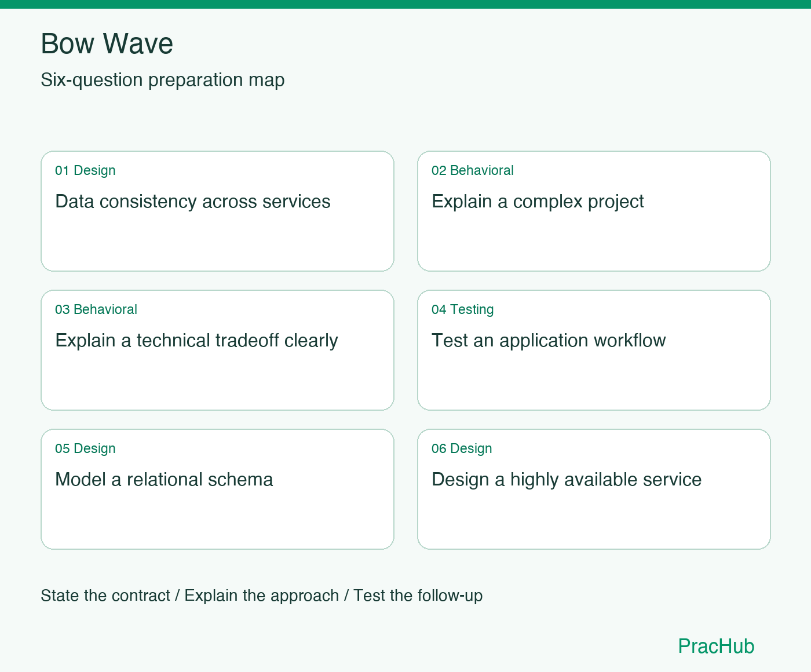Select the '04 Testing' label
The height and width of the screenshot is (672, 811).
pos(463,309)
